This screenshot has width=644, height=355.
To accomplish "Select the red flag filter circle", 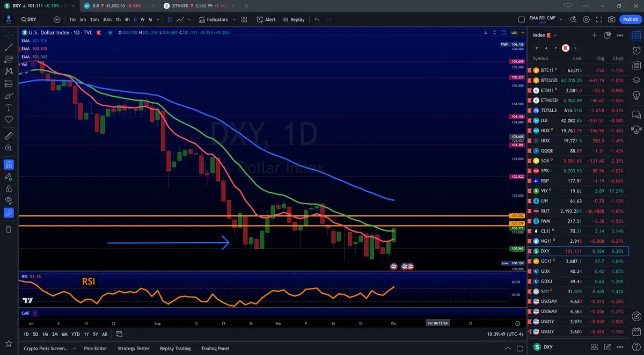I will tap(565, 48).
